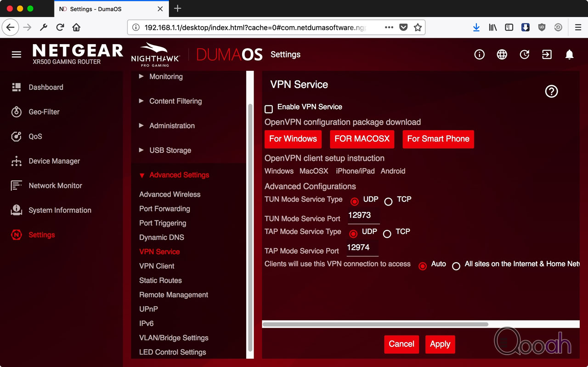Open Firefox application menu
Image resolution: width=588 pixels, height=367 pixels.
(578, 28)
